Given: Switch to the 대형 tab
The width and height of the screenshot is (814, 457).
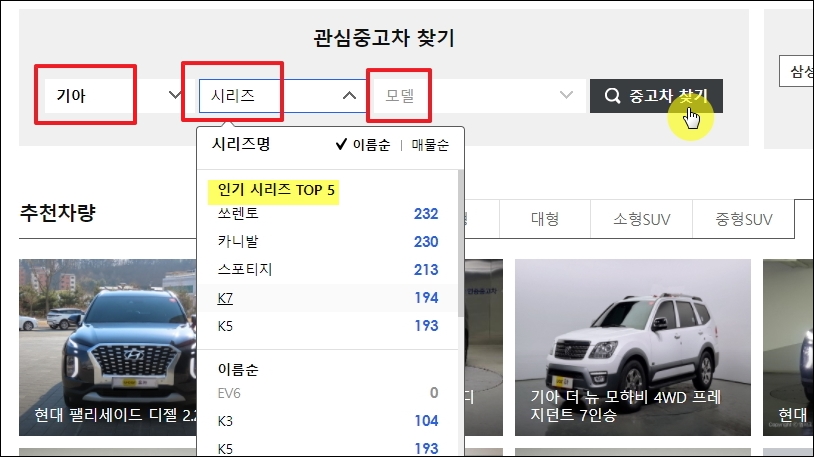Looking at the screenshot, I should (545, 219).
